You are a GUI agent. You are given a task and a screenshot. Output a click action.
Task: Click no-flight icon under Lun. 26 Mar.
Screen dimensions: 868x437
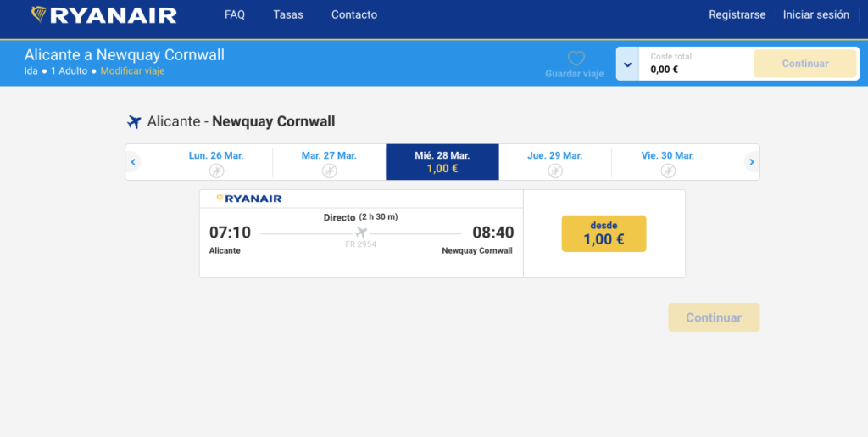point(216,171)
